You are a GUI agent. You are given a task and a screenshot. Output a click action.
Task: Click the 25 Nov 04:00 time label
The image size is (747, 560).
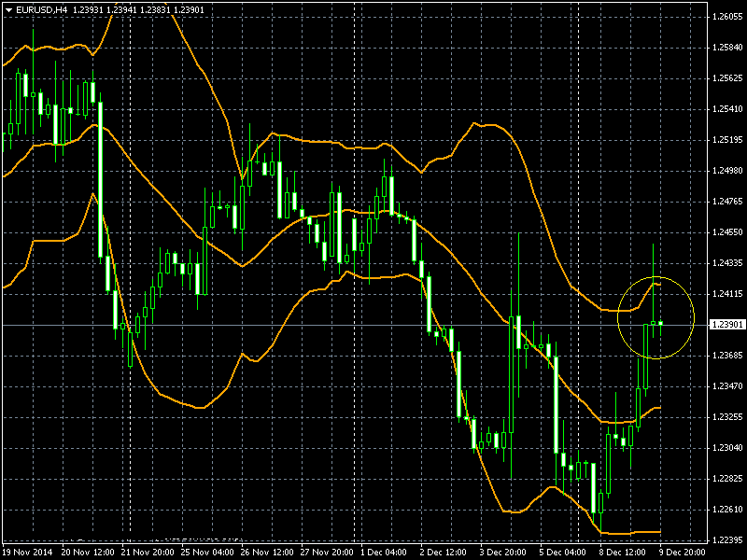click(x=207, y=553)
